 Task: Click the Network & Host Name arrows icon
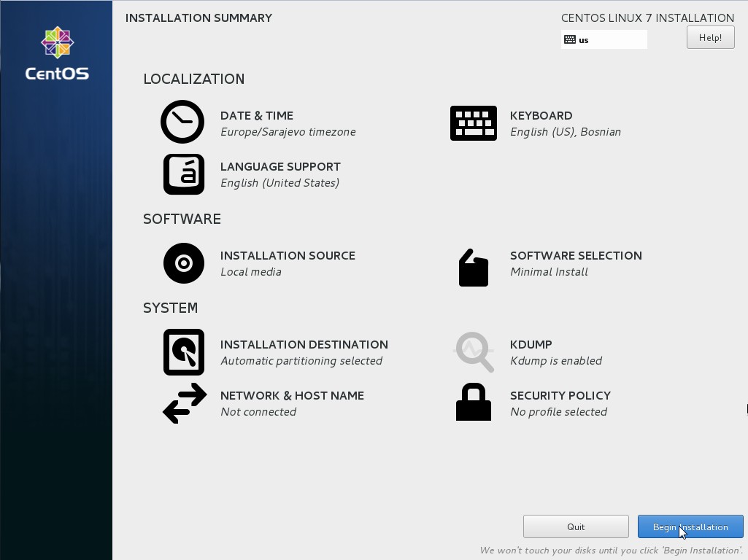tap(184, 402)
